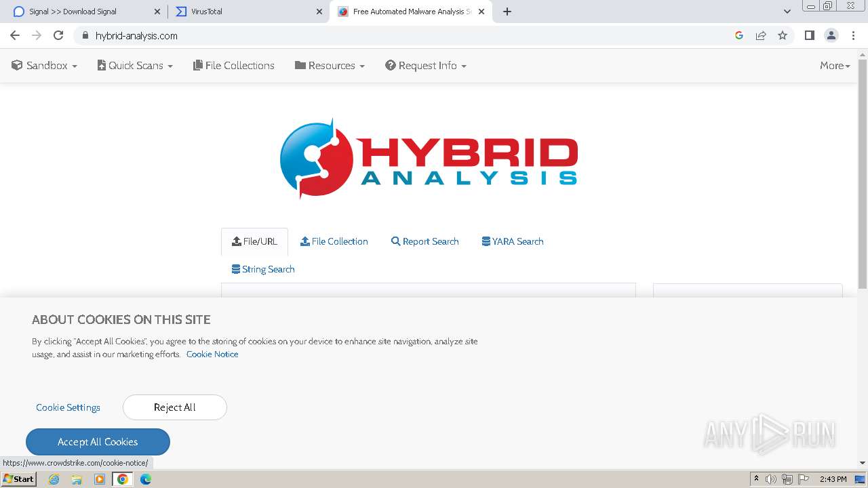Click Accept All Cookies
Screen dimensions: 868x488
point(98,442)
